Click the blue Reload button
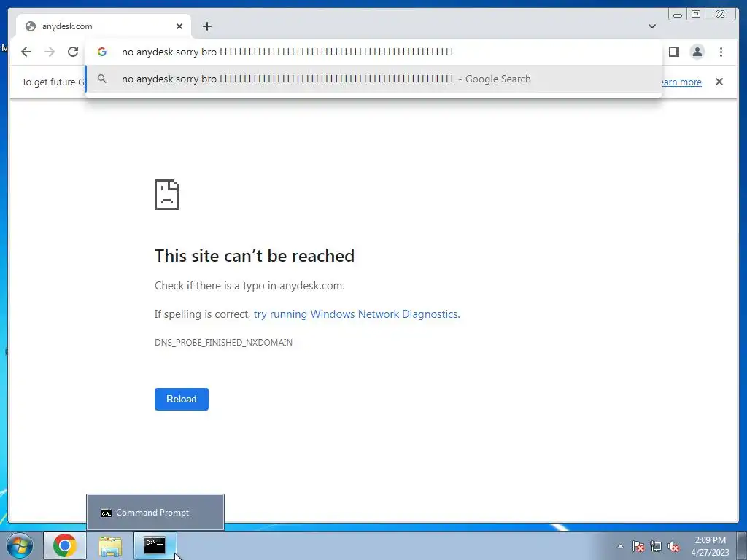This screenshot has width=747, height=560. point(182,399)
